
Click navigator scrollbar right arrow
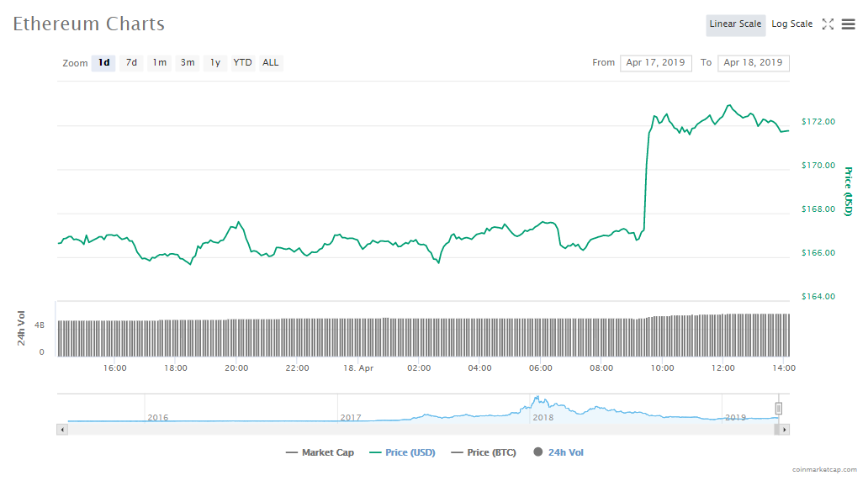tap(784, 430)
